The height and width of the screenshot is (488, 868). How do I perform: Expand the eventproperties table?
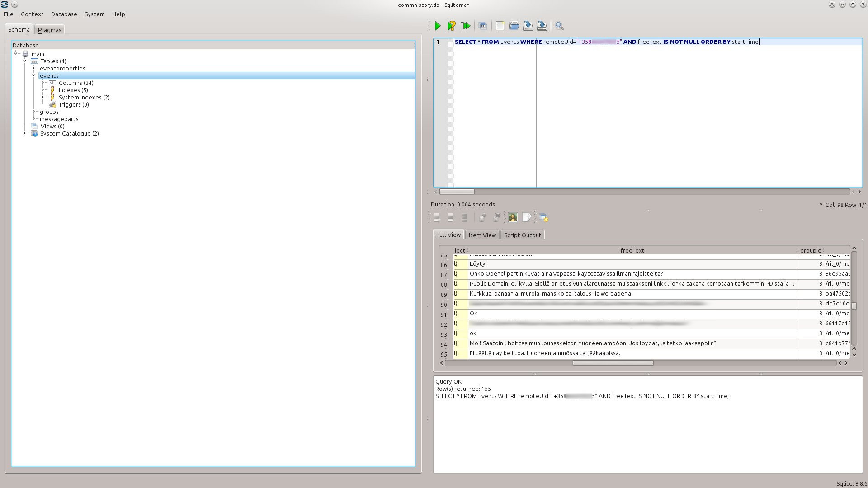(x=34, y=68)
